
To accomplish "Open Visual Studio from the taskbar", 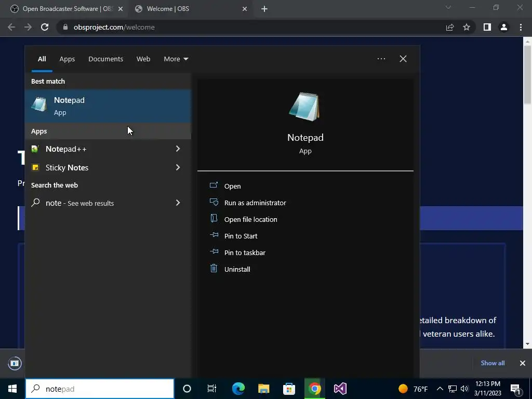I will 340,389.
